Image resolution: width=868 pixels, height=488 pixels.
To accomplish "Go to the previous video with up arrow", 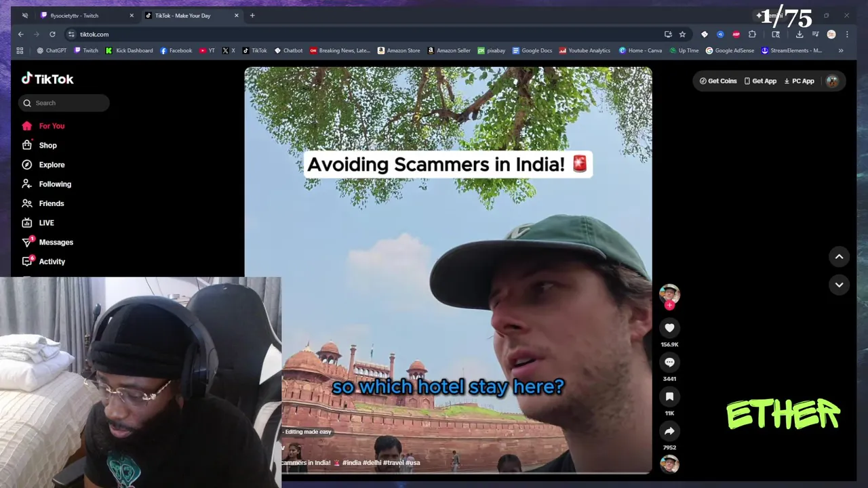I will coord(839,256).
